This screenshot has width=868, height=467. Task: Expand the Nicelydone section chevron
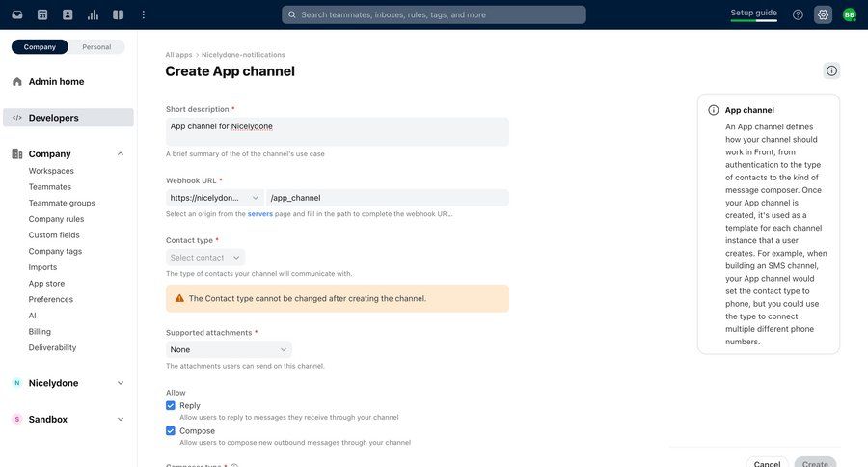121,383
